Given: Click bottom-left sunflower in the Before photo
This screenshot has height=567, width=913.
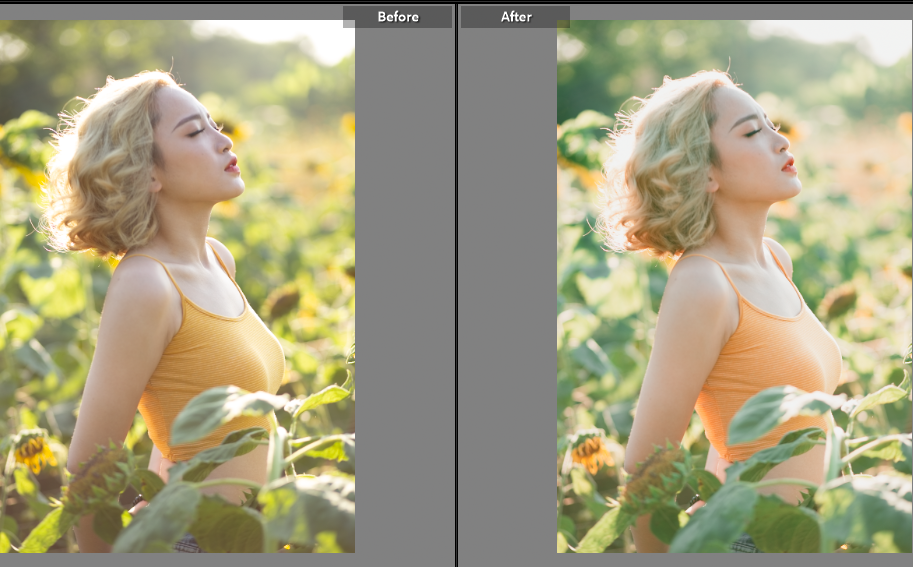Looking at the screenshot, I should (x=33, y=452).
